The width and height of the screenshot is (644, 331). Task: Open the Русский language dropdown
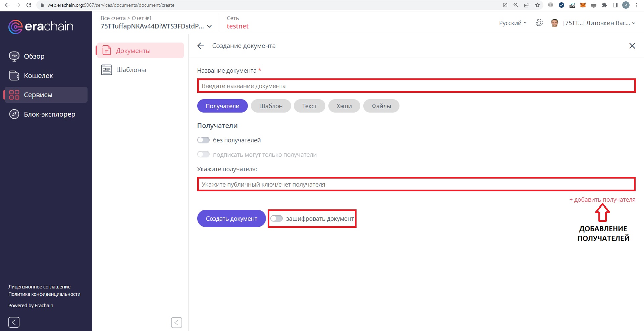[x=513, y=23]
